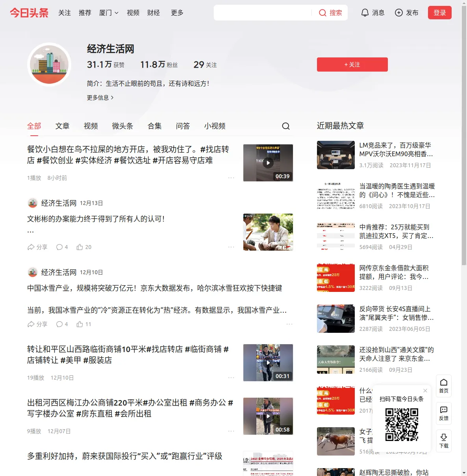
Task: Switch to the 视频 profile tab
Action: pos(91,126)
